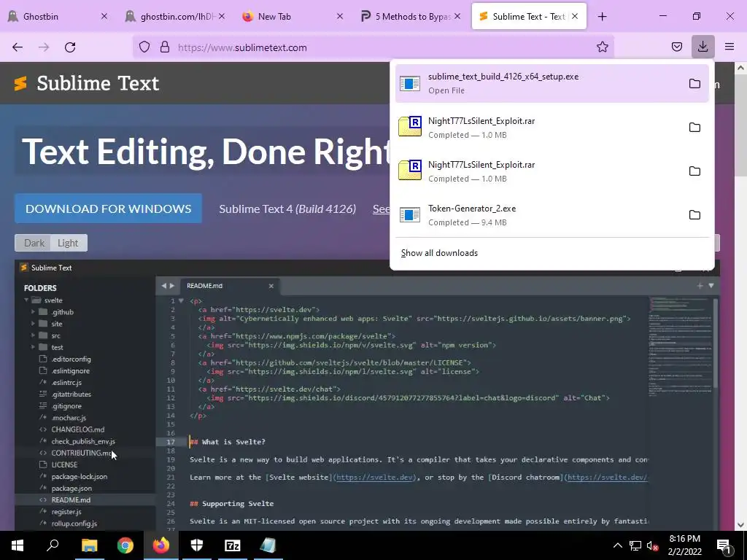747x560 pixels.
Task: Navigate tabs backward with left arrow
Action: click(163, 286)
